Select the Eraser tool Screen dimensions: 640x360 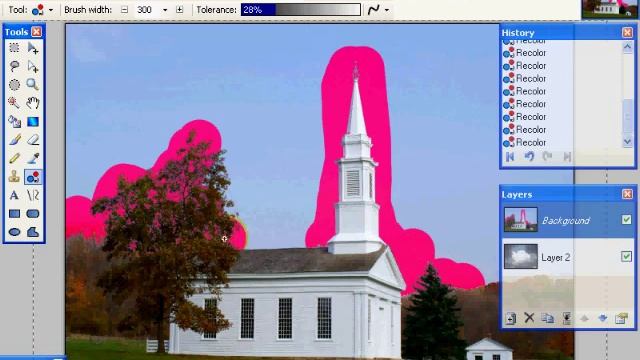[33, 140]
